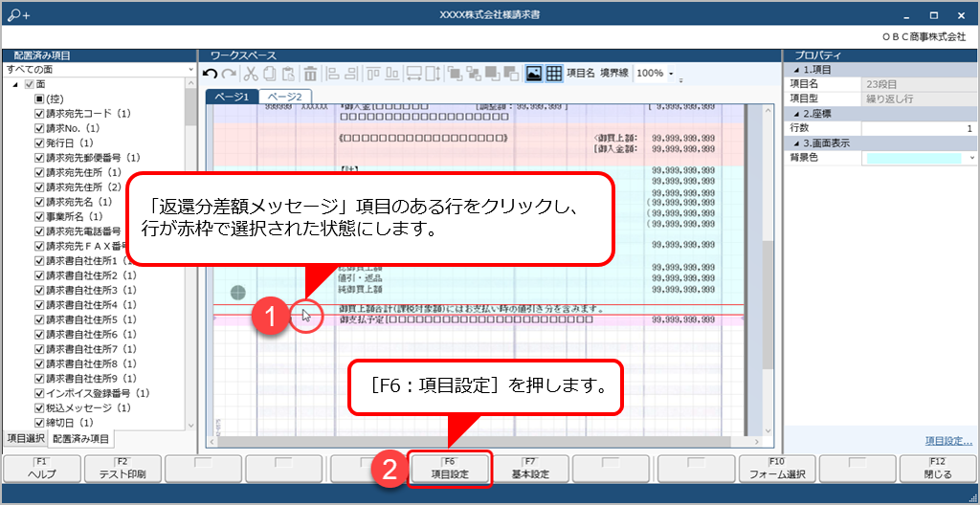Viewport: 980px width, 505px height.
Task: Click the F10 フォーム選択 button
Action: click(776, 469)
